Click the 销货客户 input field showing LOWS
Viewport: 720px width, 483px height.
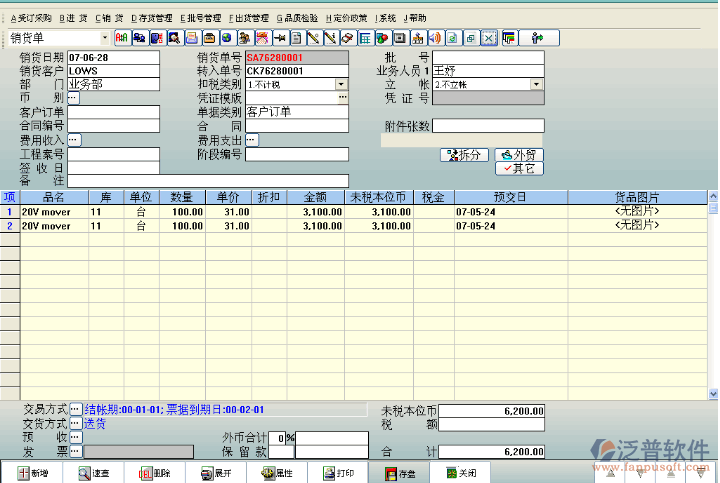pos(112,71)
